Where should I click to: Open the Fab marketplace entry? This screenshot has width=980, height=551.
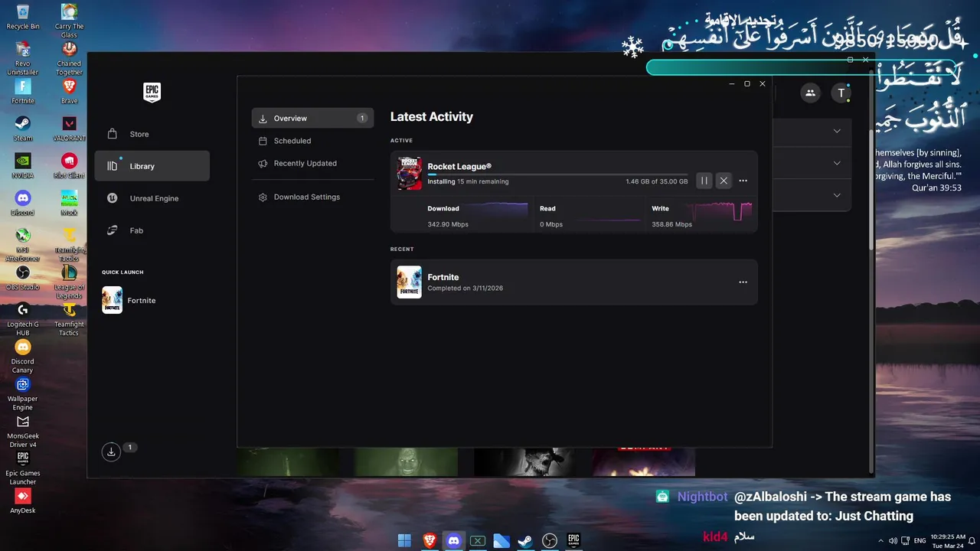pyautogui.click(x=152, y=230)
